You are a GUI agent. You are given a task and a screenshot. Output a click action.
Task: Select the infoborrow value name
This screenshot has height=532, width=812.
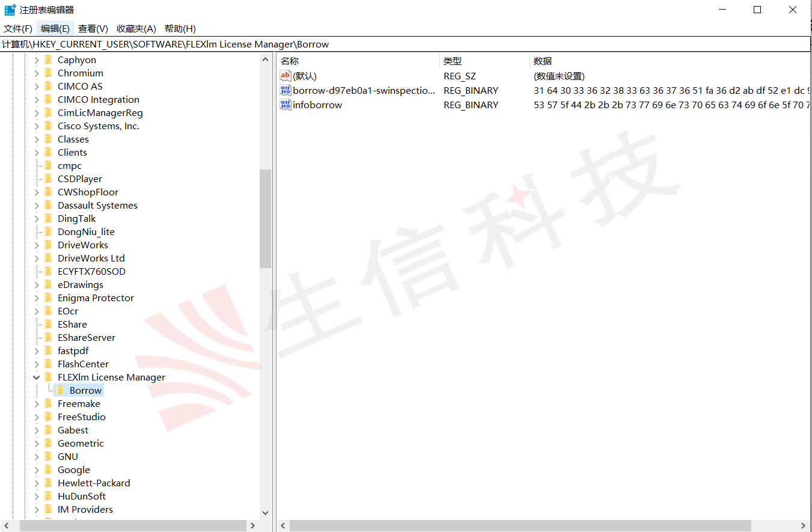pos(317,105)
